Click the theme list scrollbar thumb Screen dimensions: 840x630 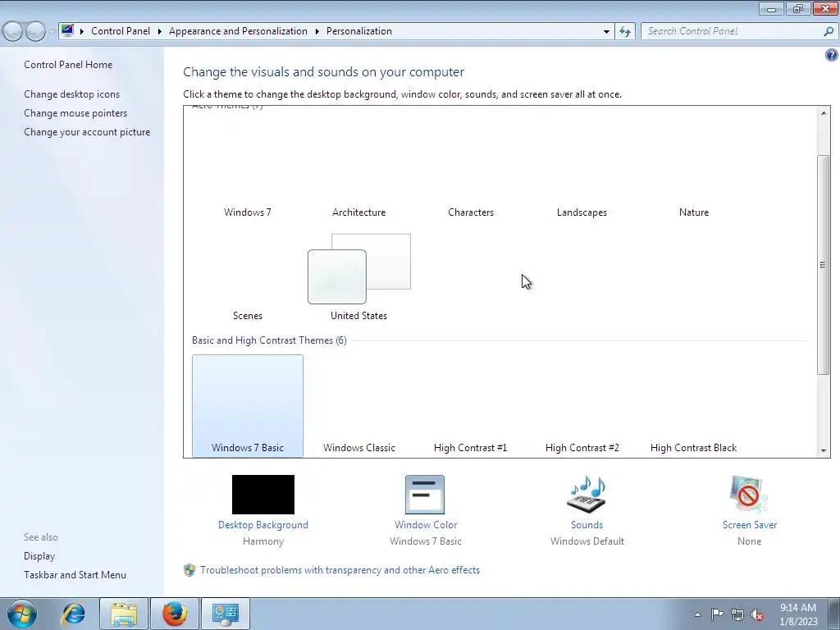pyautogui.click(x=824, y=265)
